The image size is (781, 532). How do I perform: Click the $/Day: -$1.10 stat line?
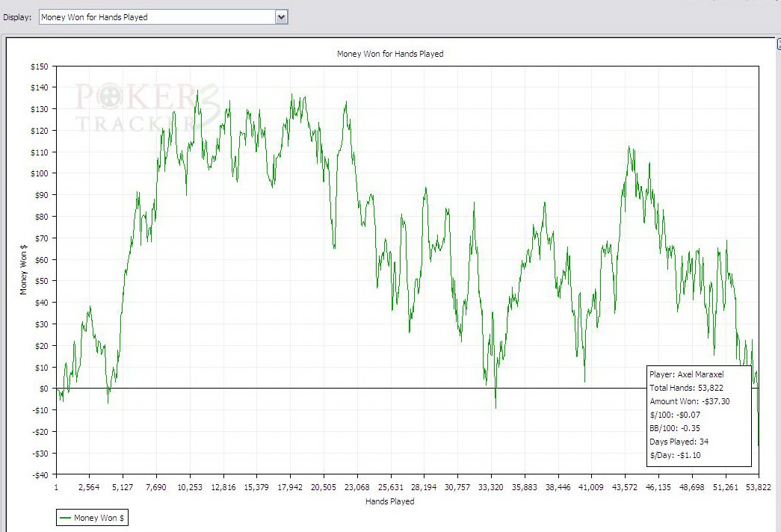tap(675, 455)
